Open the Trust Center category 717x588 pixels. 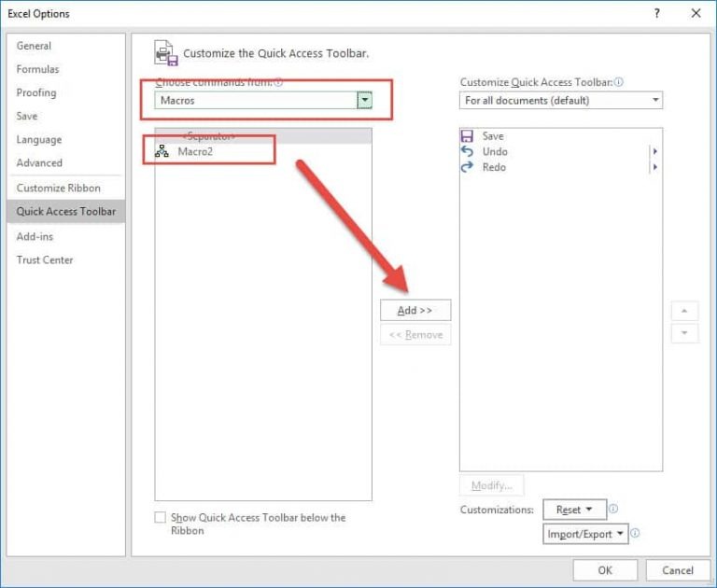(x=45, y=260)
